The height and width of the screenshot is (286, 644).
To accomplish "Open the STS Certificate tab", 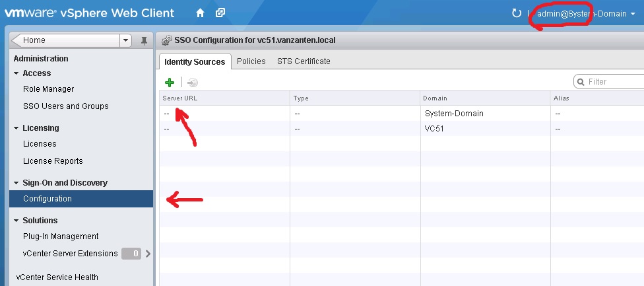I will click(304, 61).
